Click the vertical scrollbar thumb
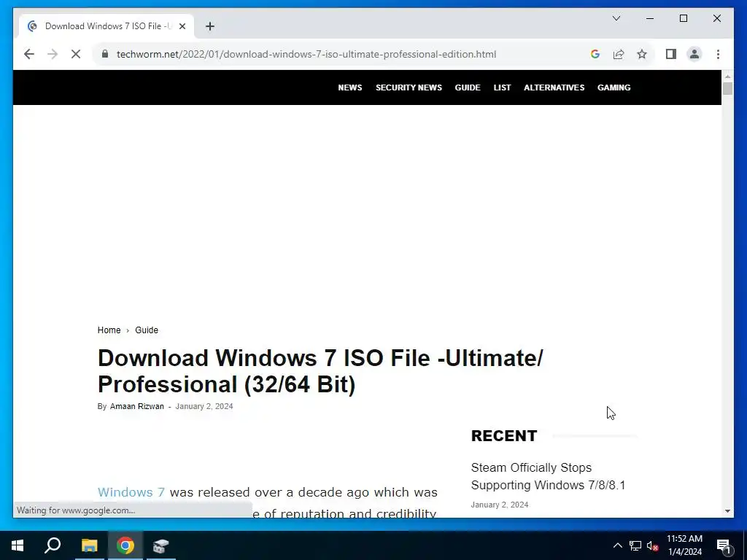 coord(727,88)
